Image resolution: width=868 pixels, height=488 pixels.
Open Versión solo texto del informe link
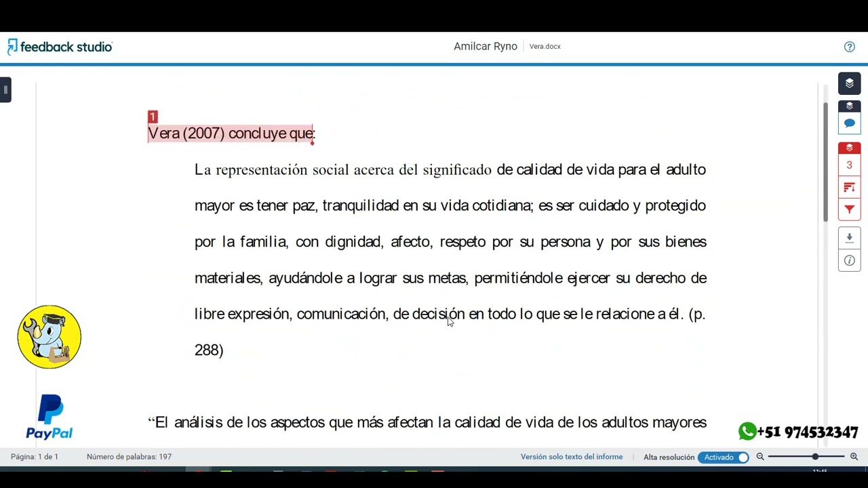572,457
